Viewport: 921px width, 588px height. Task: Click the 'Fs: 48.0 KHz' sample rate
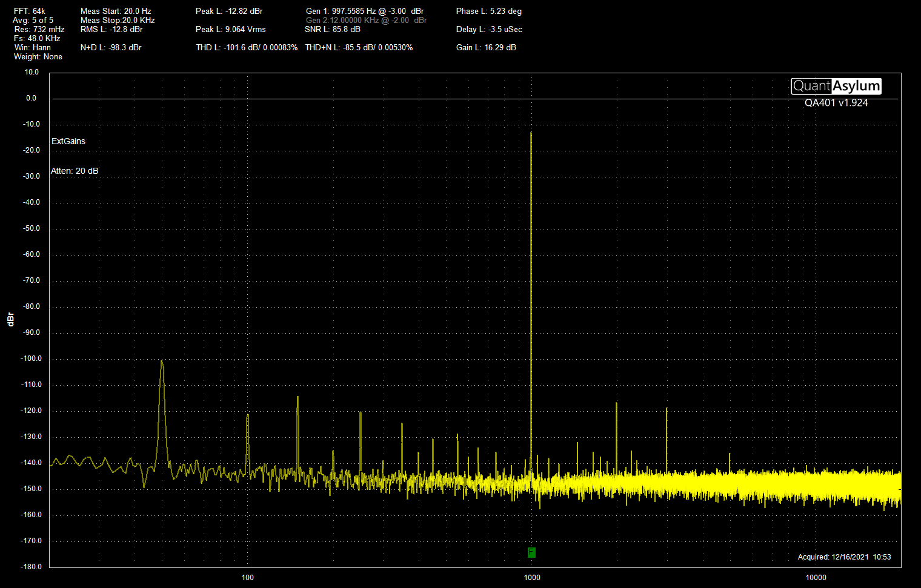point(37,38)
